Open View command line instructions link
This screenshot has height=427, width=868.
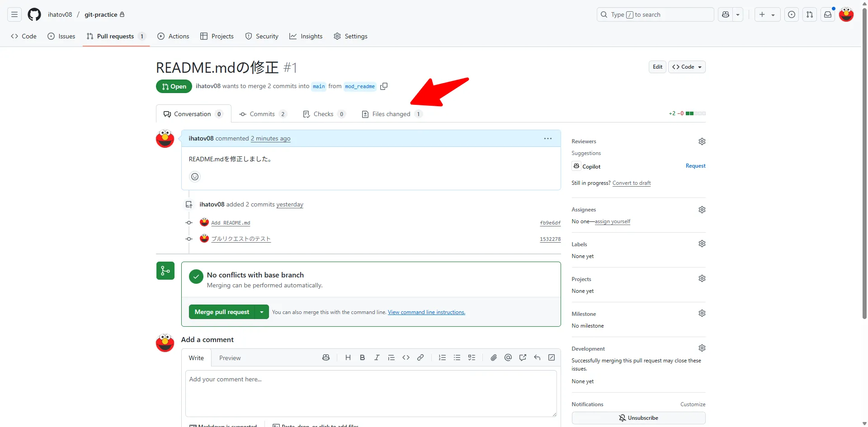[426, 312]
